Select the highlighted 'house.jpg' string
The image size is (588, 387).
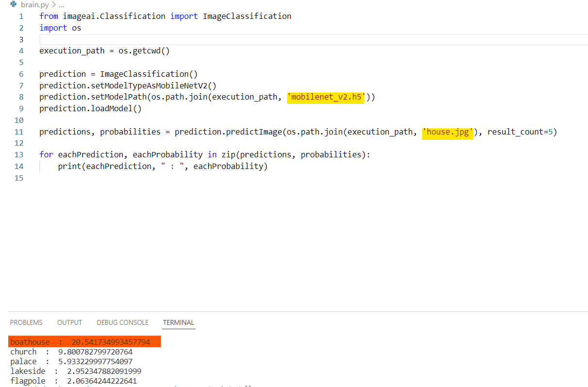pyautogui.click(x=447, y=132)
